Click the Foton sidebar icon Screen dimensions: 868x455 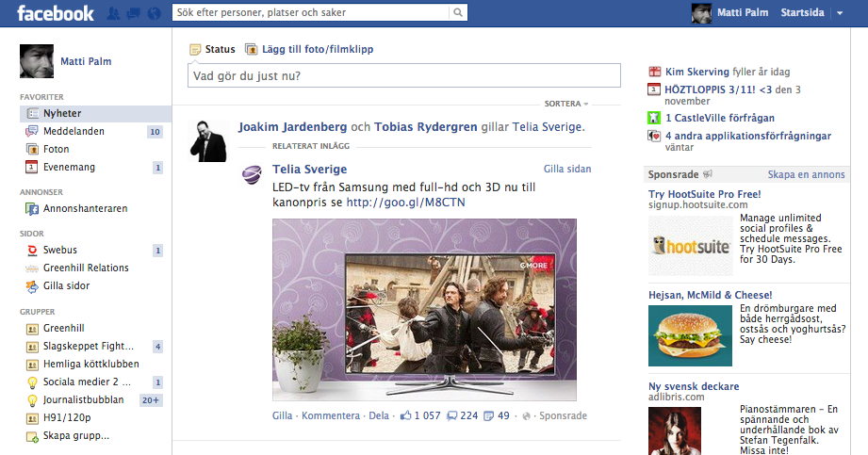(x=32, y=149)
